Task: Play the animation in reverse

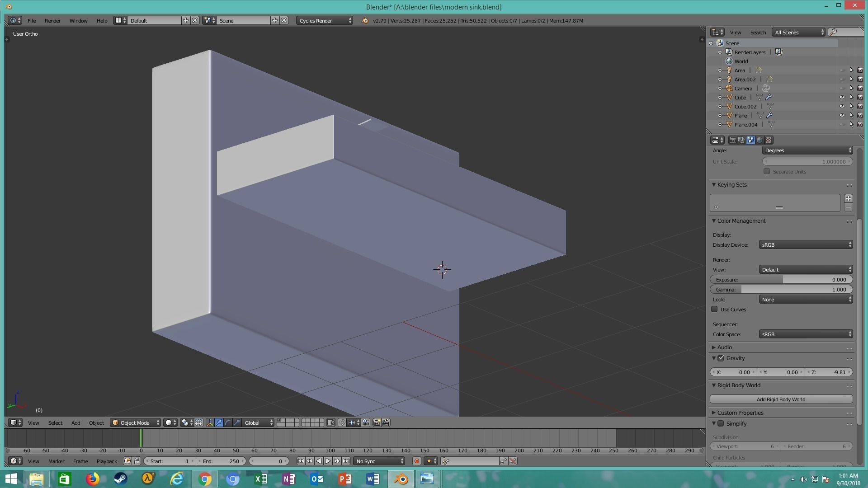Action: [x=319, y=461]
